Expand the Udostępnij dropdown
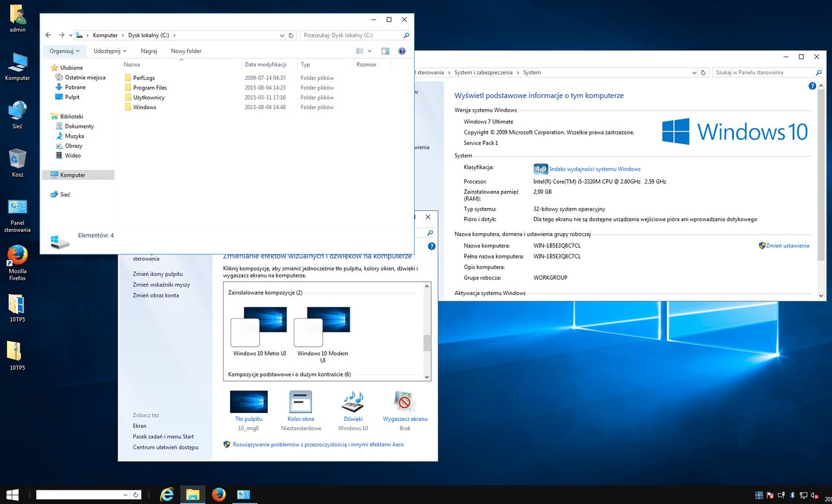Viewport: 832px width, 504px height. tap(109, 51)
